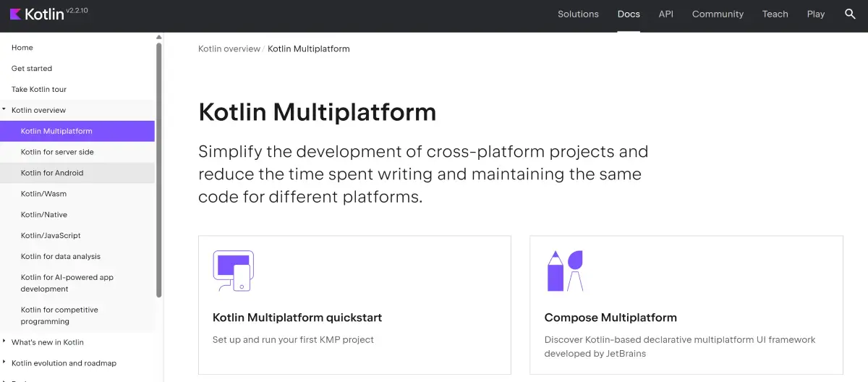Open Take Kotlin tour
The image size is (868, 382).
[x=39, y=90]
